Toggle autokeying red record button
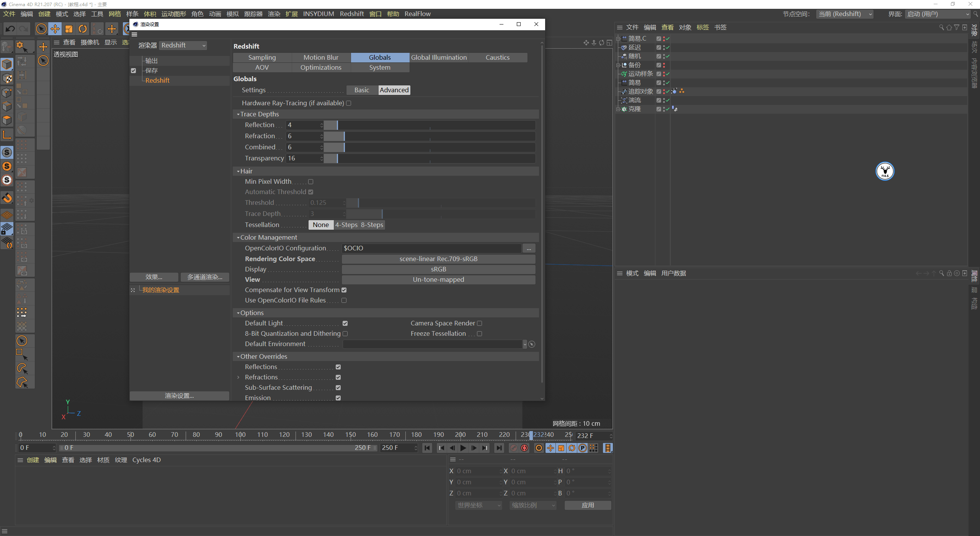The image size is (980, 536). pos(524,448)
